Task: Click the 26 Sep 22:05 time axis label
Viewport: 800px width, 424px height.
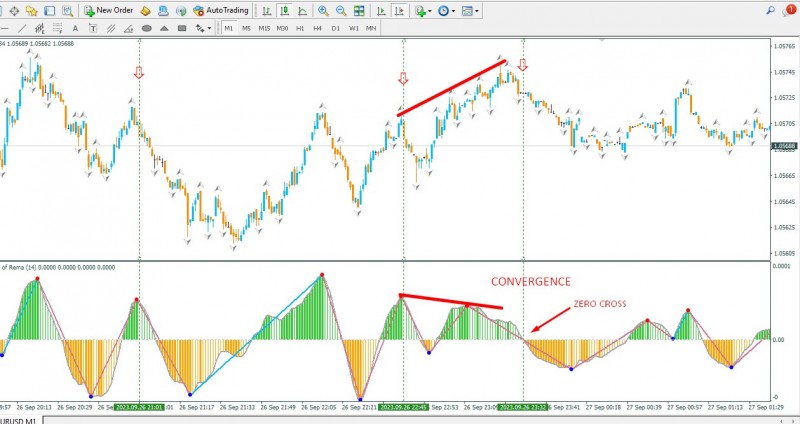Action: 319,407
